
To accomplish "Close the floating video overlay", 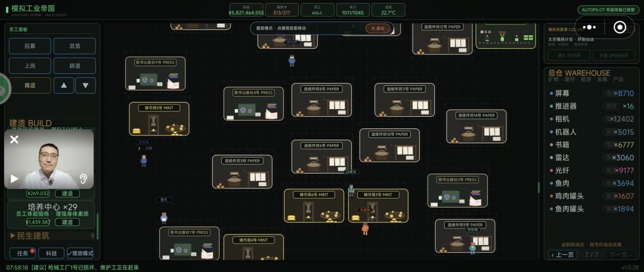I will pyautogui.click(x=14, y=140).
